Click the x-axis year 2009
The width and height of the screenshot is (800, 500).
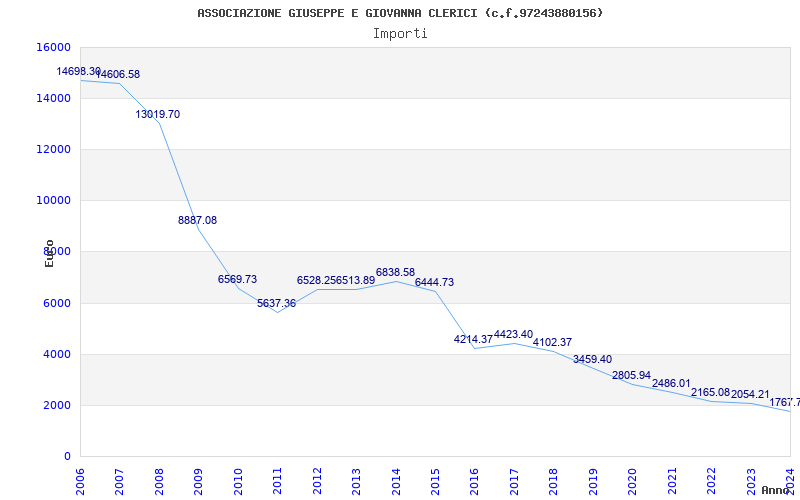[198, 481]
